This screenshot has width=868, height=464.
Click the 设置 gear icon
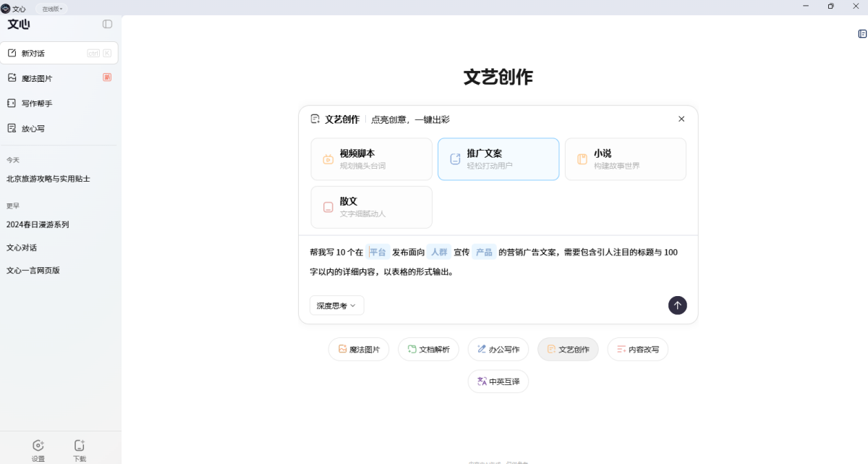pyautogui.click(x=38, y=445)
